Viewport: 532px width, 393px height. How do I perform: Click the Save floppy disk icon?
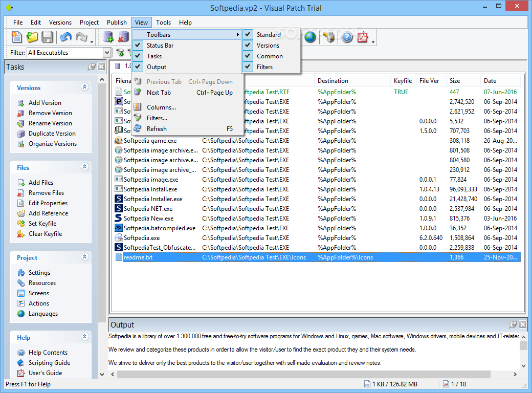[47, 37]
